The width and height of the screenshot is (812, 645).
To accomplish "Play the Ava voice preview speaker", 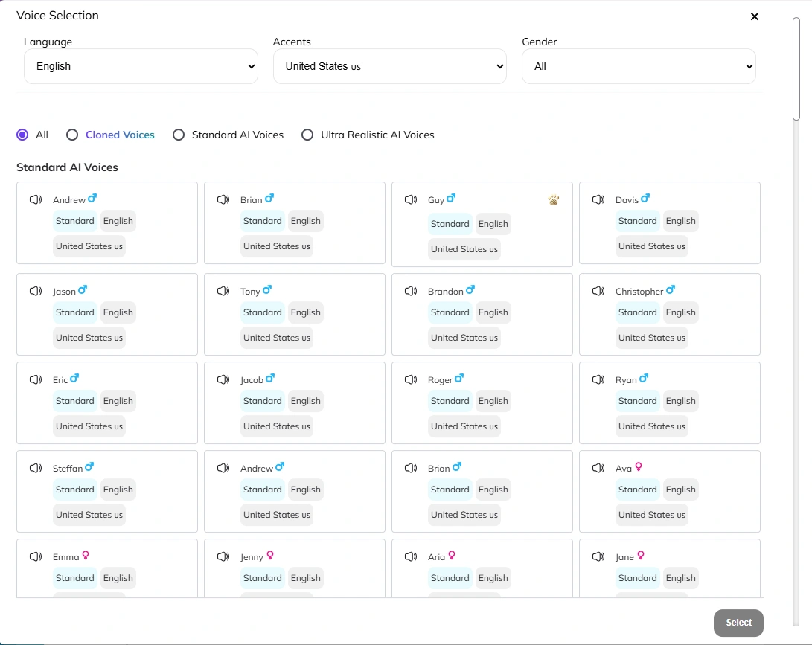I will point(598,469).
